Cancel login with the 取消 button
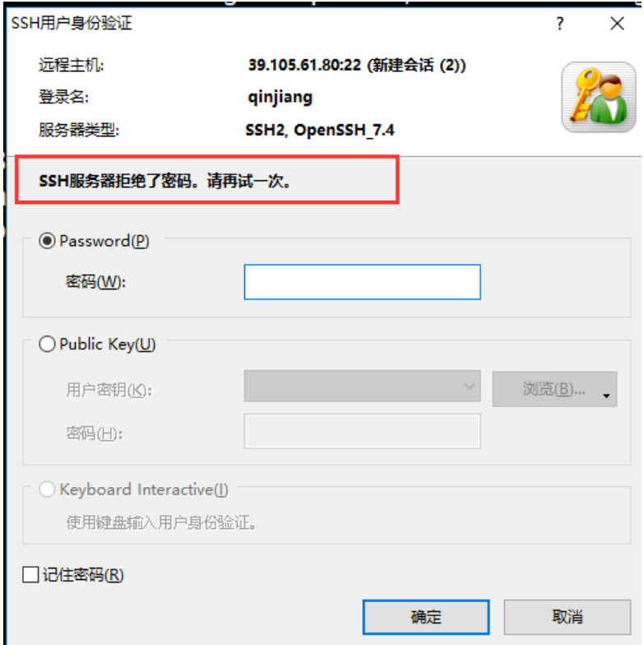644x645 pixels. (x=568, y=617)
